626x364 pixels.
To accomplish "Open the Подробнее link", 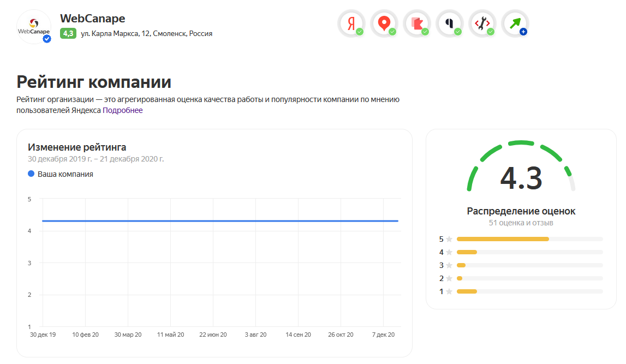I will click(123, 110).
